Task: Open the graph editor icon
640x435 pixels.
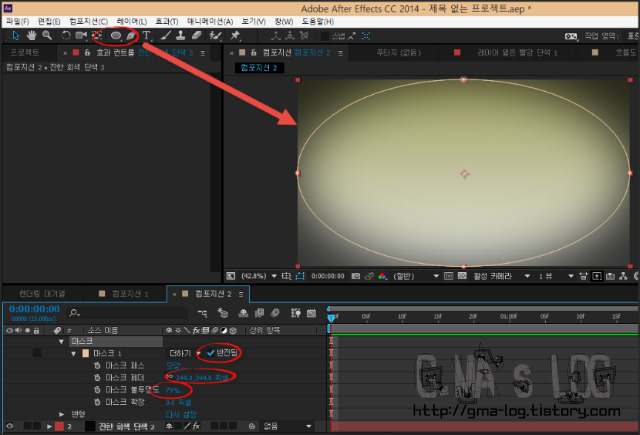Action: tap(311, 313)
